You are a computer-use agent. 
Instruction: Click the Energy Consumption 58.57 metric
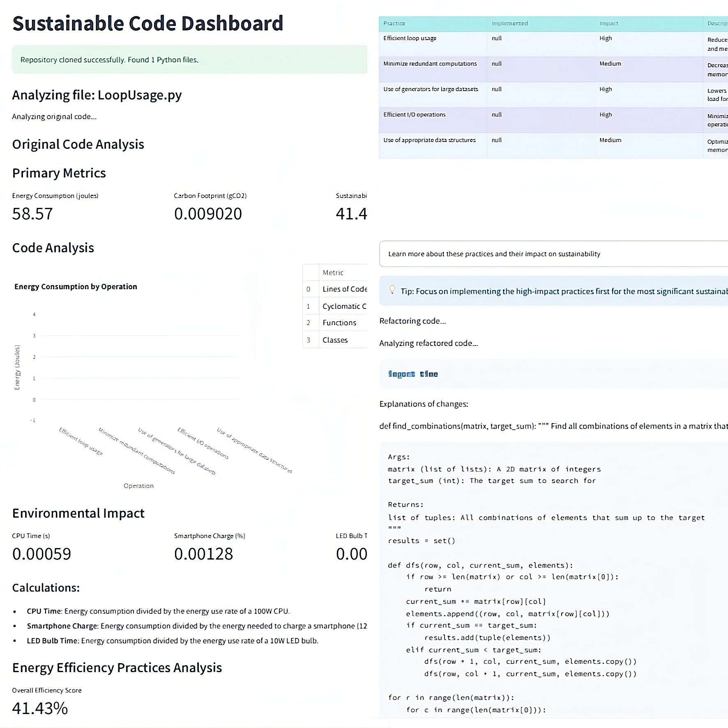33,214
